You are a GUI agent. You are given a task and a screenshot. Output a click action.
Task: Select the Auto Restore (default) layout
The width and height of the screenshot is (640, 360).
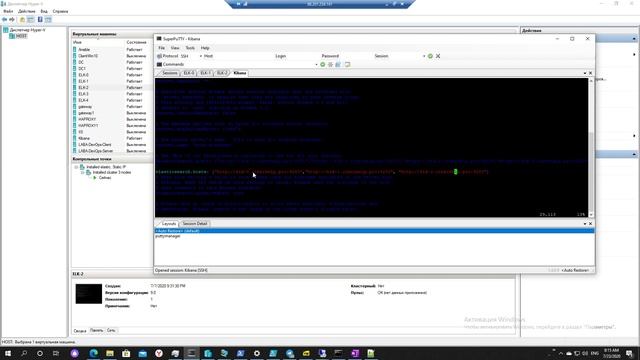(x=374, y=231)
